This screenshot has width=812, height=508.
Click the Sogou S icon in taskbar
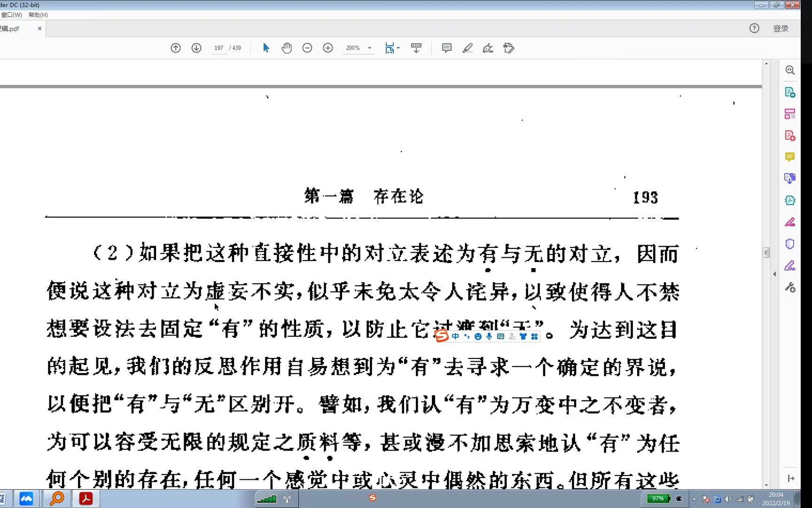coord(373,498)
